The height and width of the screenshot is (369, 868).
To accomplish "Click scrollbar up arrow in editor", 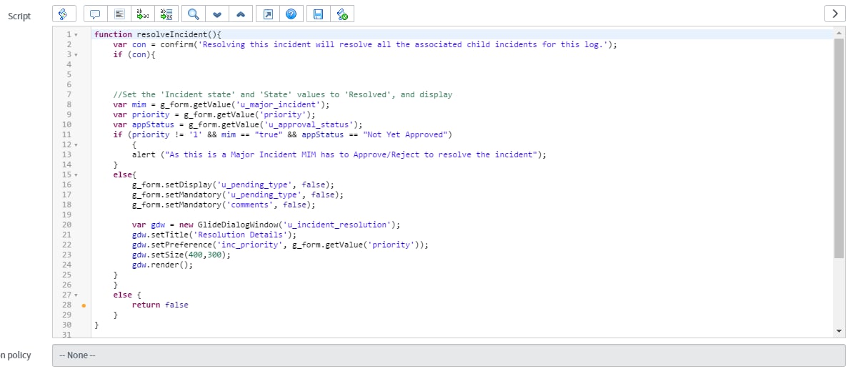I will (x=839, y=33).
